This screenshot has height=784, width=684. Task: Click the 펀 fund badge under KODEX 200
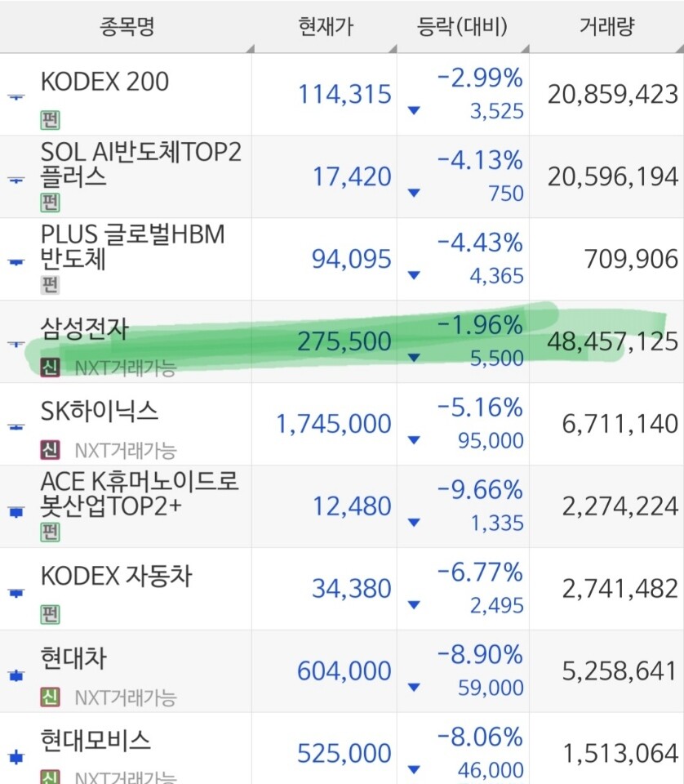pyautogui.click(x=50, y=120)
